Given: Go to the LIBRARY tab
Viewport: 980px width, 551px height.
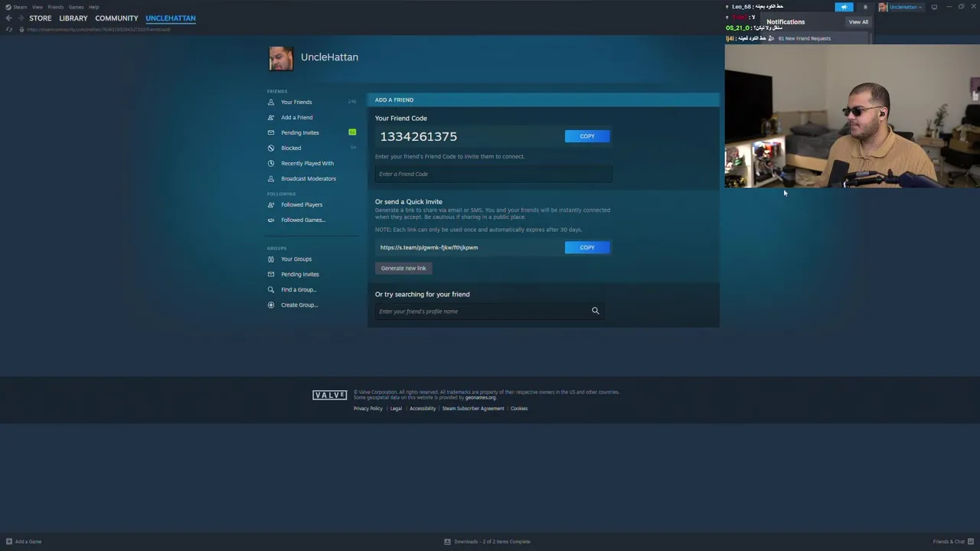Looking at the screenshot, I should (73, 18).
